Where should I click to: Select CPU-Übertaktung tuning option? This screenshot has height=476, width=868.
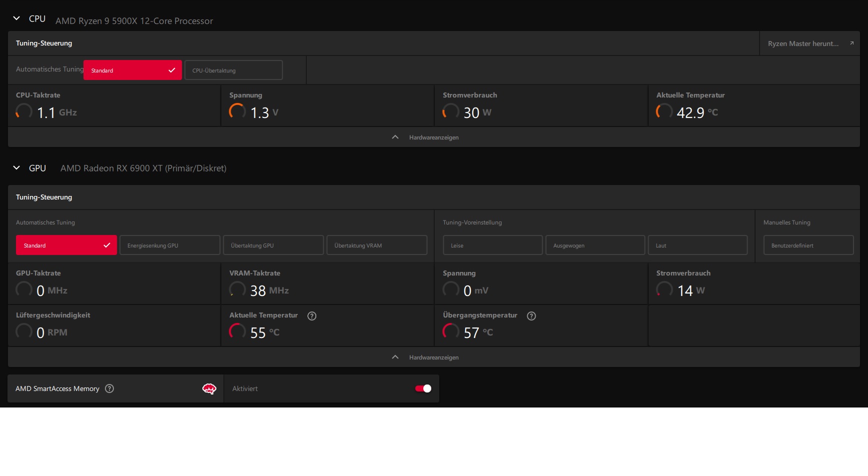click(x=233, y=70)
